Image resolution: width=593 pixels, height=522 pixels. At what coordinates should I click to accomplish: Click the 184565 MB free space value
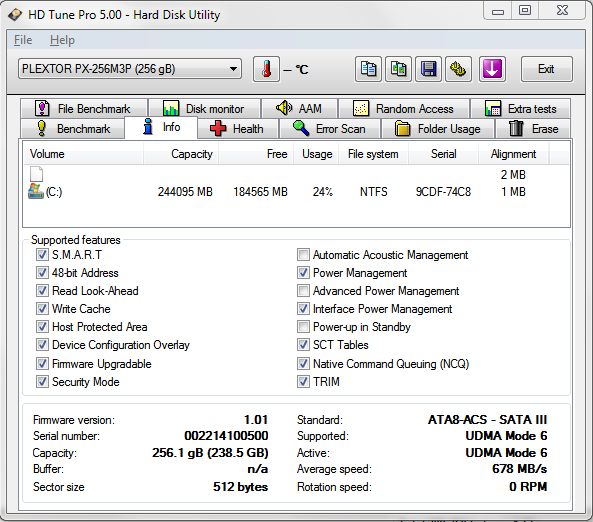pos(260,192)
